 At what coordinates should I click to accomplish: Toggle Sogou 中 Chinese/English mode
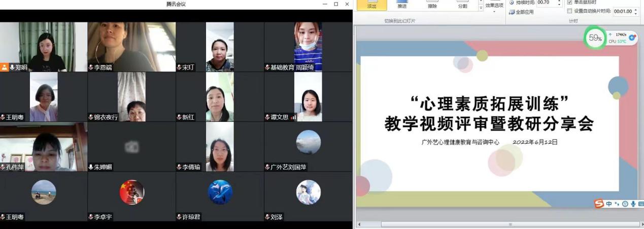click(x=608, y=204)
